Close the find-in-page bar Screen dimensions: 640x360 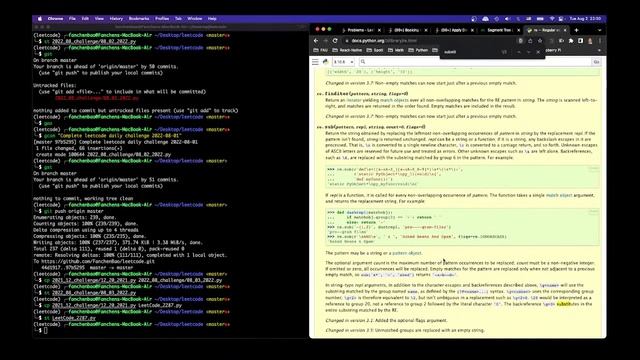(538, 52)
